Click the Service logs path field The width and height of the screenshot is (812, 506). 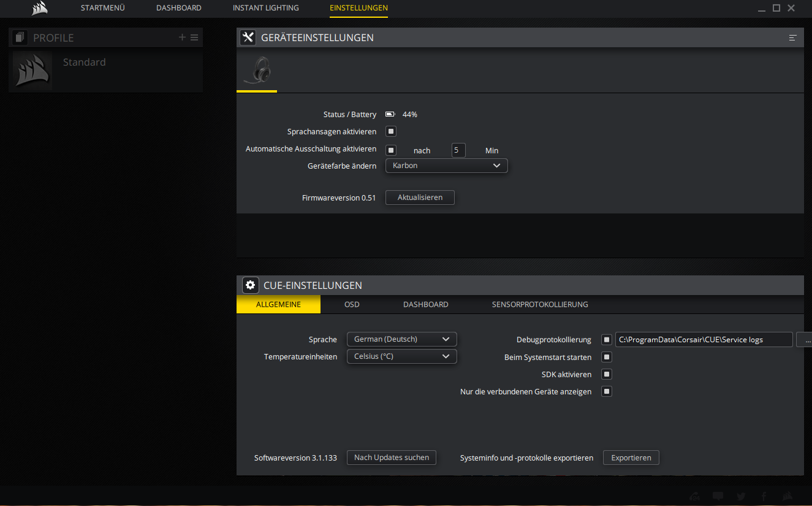point(704,339)
